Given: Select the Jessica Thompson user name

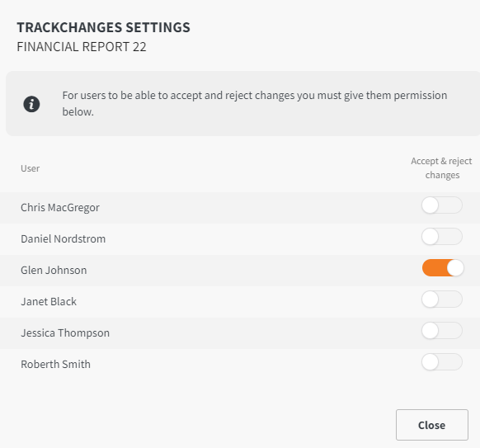Looking at the screenshot, I should tap(65, 333).
